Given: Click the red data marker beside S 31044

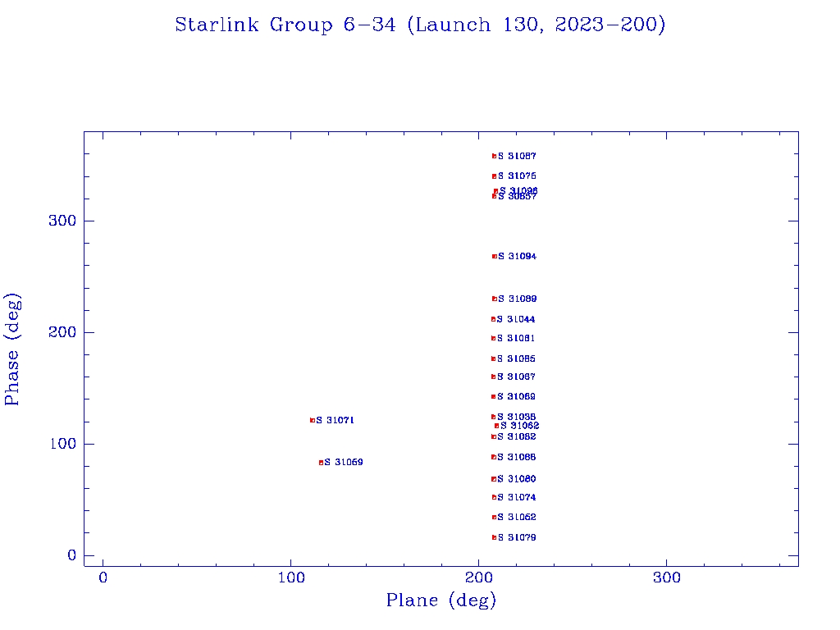Looking at the screenshot, I should (x=493, y=319).
